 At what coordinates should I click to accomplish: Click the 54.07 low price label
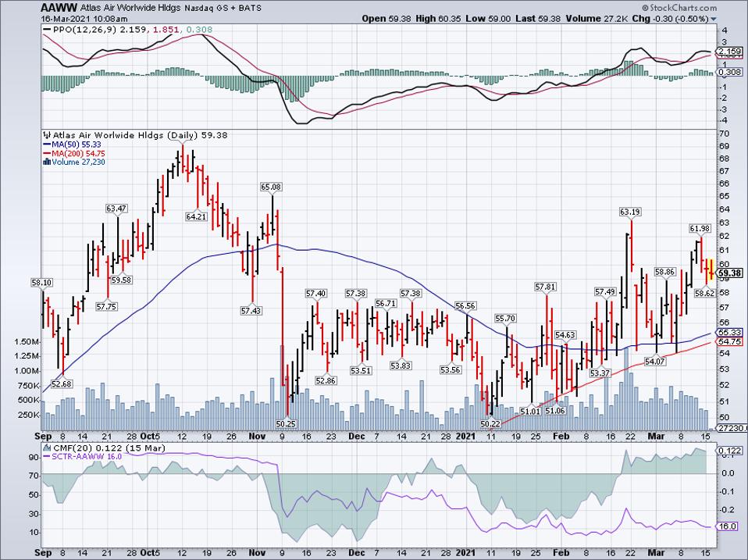tap(655, 362)
